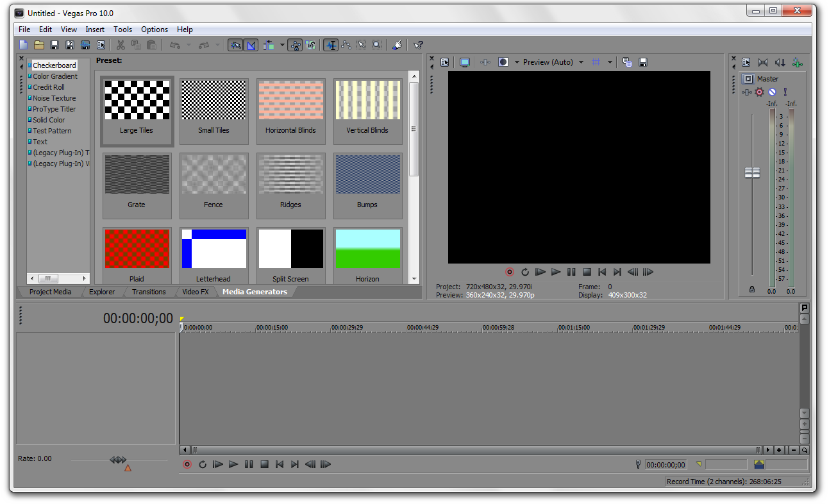Click the Cut scissors icon in toolbar
The width and height of the screenshot is (829, 504).
tap(120, 45)
